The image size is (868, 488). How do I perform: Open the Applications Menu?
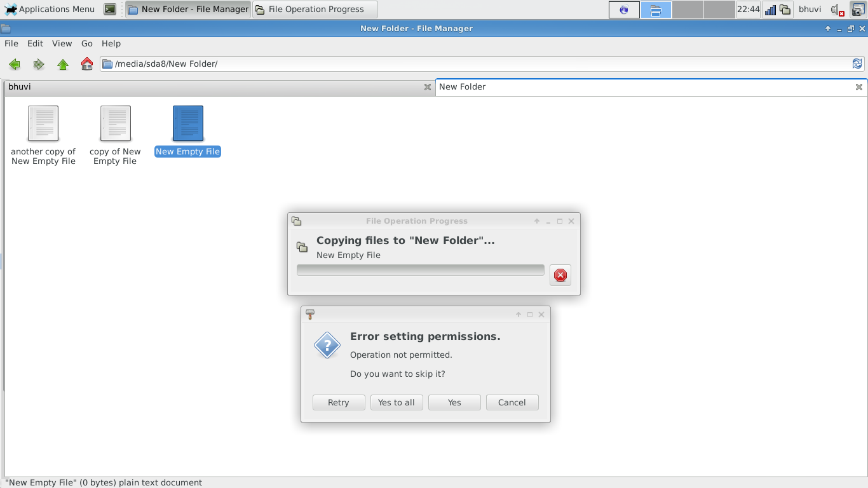point(50,9)
